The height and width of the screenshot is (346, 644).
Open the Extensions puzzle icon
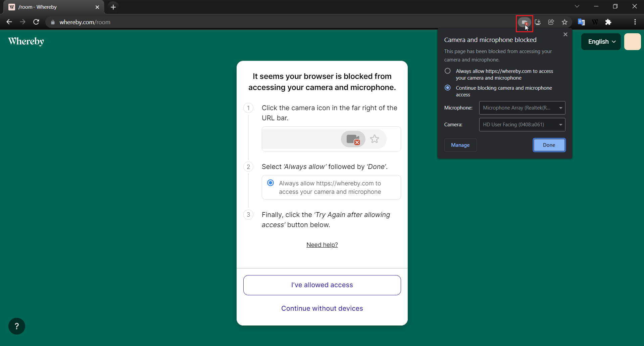(x=608, y=22)
